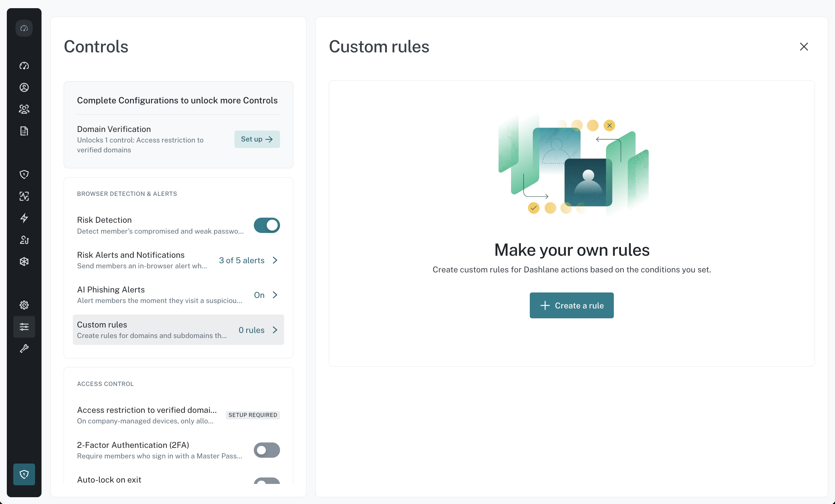Open the hexagonal integrations icon

pos(24,262)
